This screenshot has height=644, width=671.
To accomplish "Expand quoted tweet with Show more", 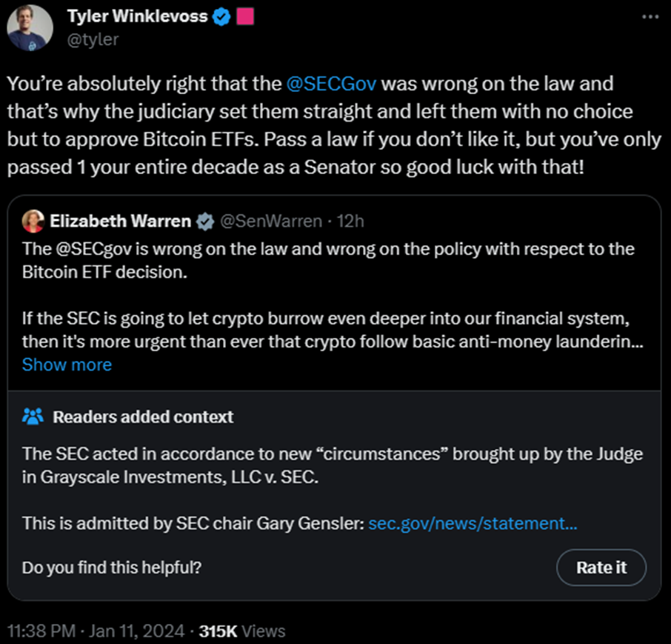I will 67,365.
